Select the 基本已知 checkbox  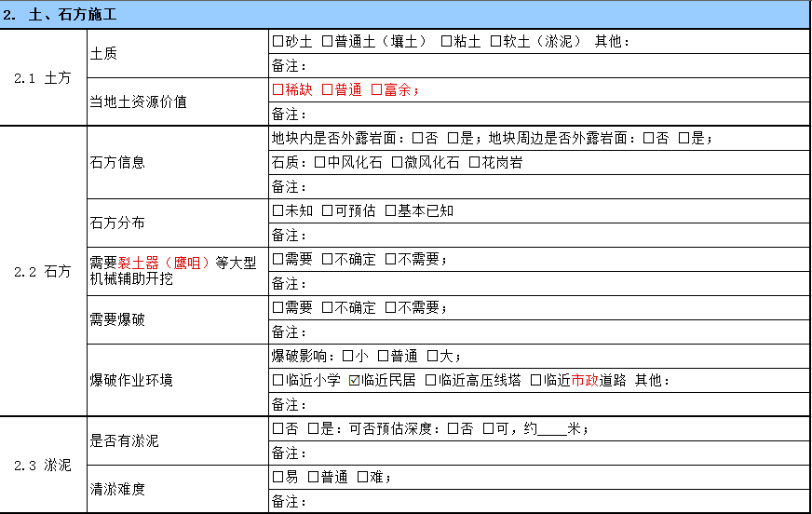coord(390,211)
